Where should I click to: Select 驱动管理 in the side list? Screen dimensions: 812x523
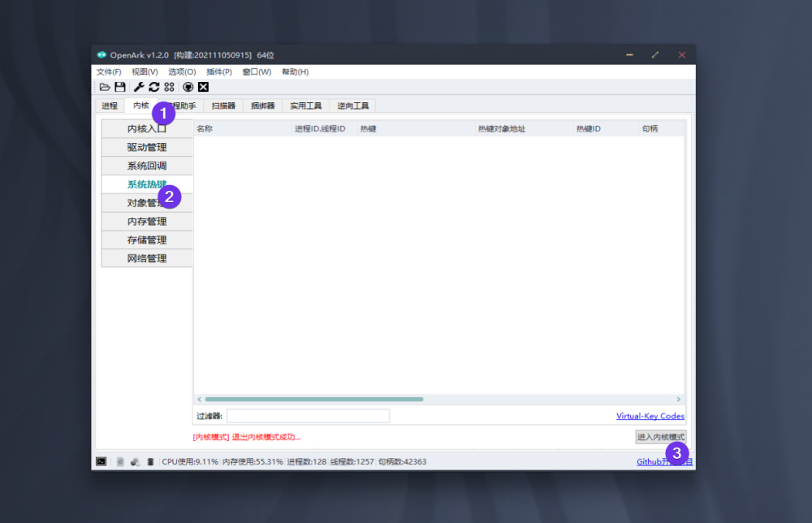point(147,147)
